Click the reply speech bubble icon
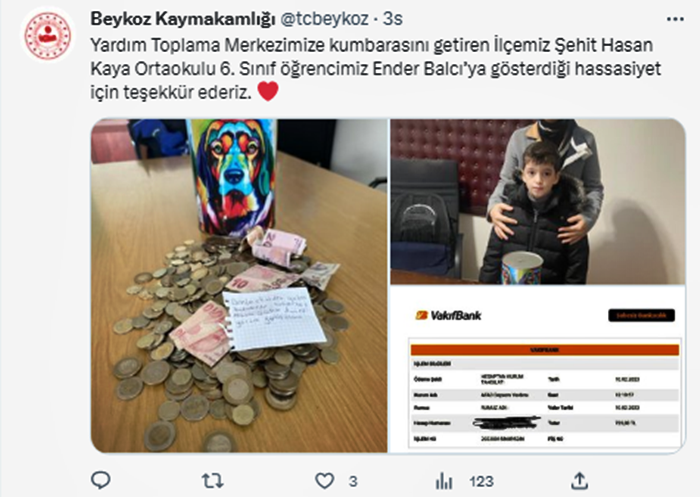This screenshot has width=700, height=497. [x=100, y=480]
